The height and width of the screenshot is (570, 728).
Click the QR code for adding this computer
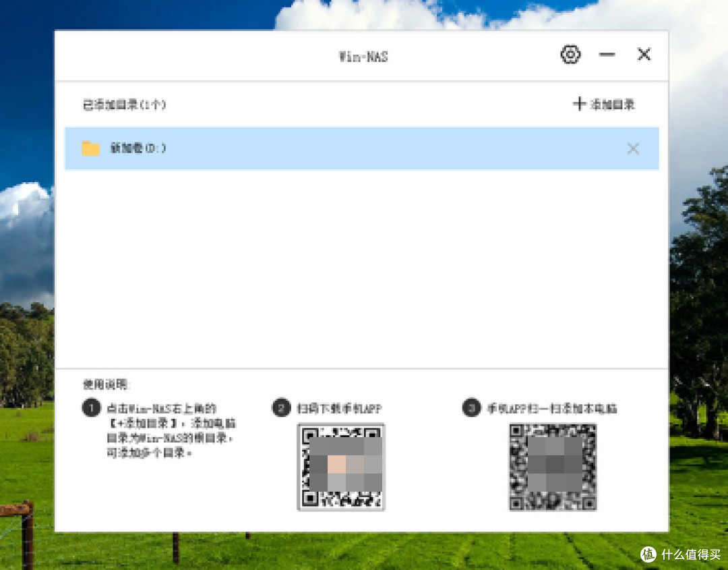click(x=553, y=467)
